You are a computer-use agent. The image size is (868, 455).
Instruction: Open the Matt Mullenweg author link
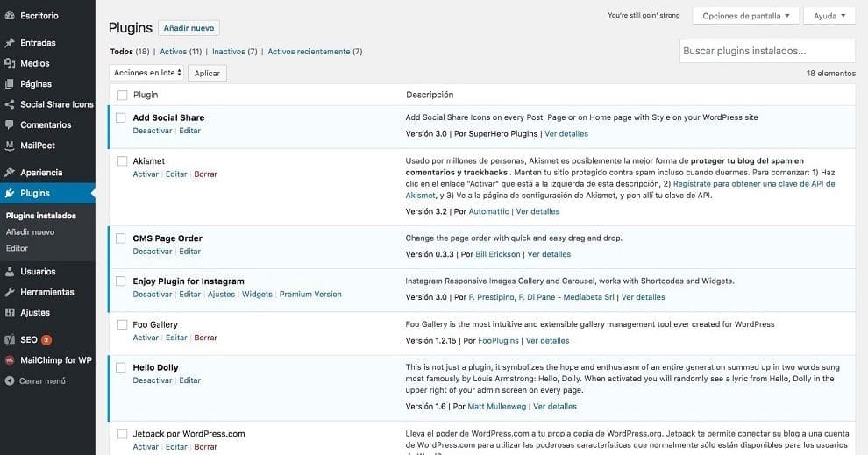coord(497,406)
